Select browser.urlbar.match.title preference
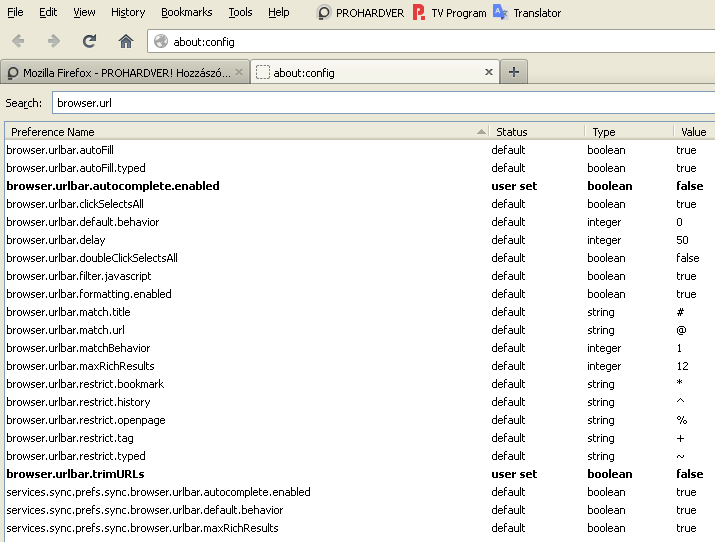 point(359,312)
